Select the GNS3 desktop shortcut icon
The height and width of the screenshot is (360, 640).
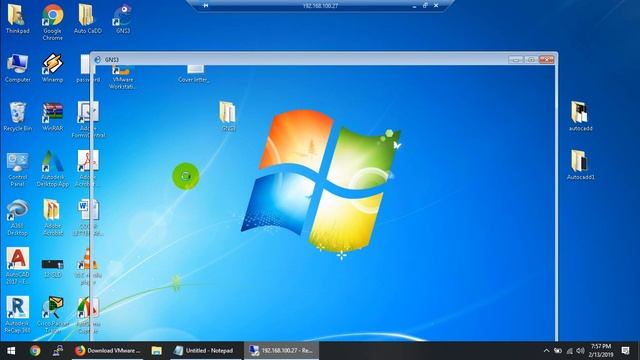122,19
